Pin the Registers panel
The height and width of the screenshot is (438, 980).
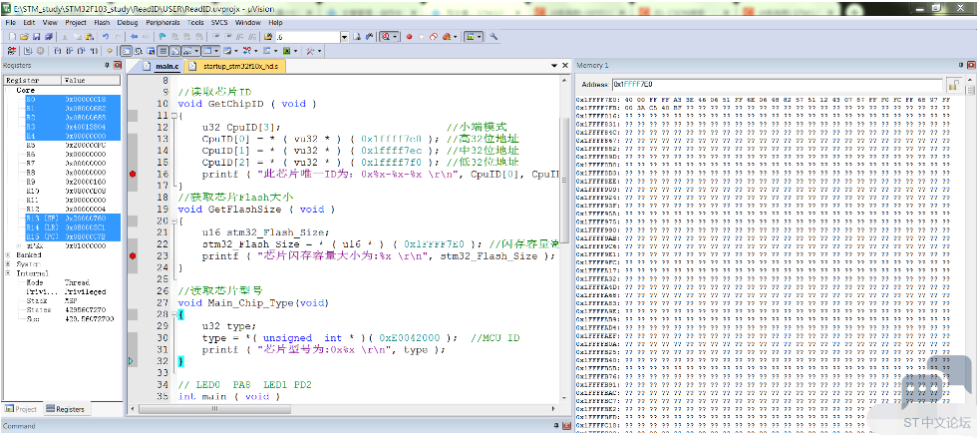click(107, 65)
